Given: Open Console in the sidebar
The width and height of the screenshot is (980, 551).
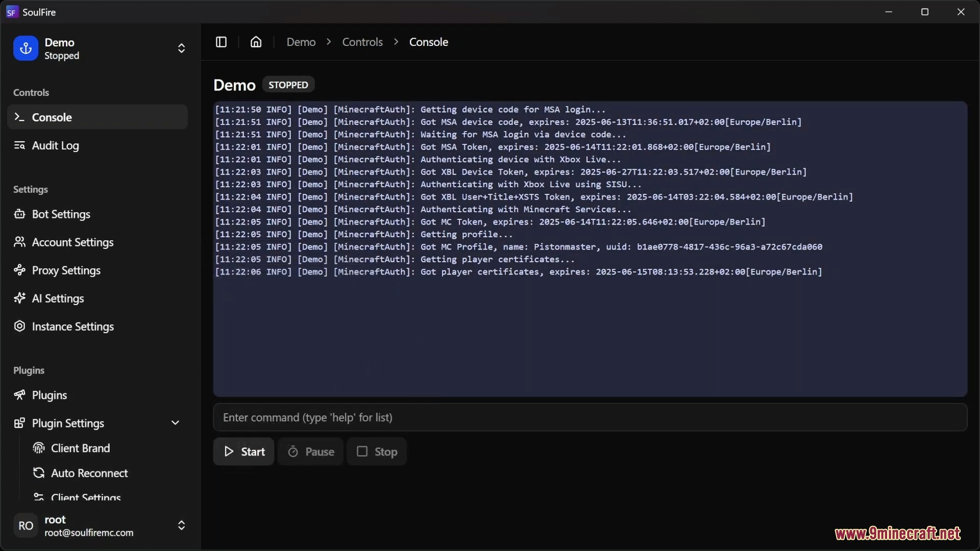Looking at the screenshot, I should point(97,117).
